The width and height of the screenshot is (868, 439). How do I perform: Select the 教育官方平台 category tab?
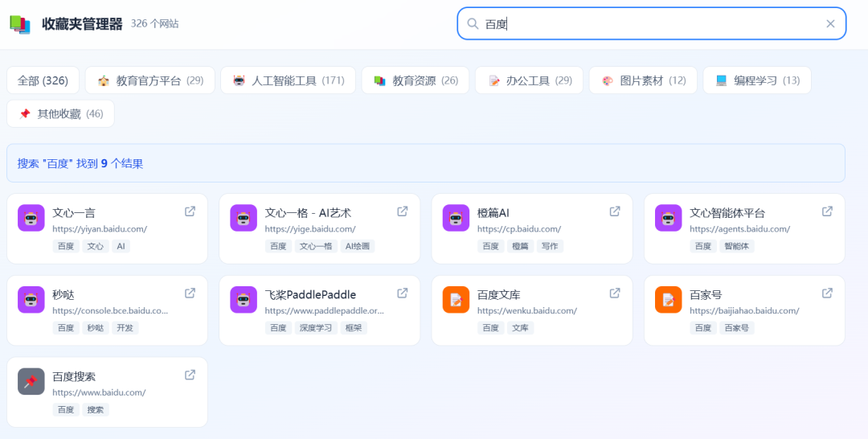150,81
